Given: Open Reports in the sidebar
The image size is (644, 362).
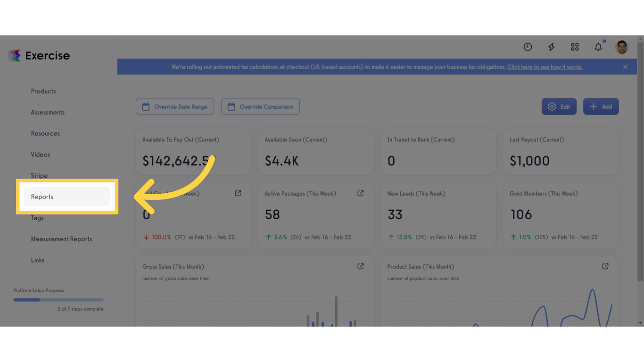Looking at the screenshot, I should (x=67, y=197).
